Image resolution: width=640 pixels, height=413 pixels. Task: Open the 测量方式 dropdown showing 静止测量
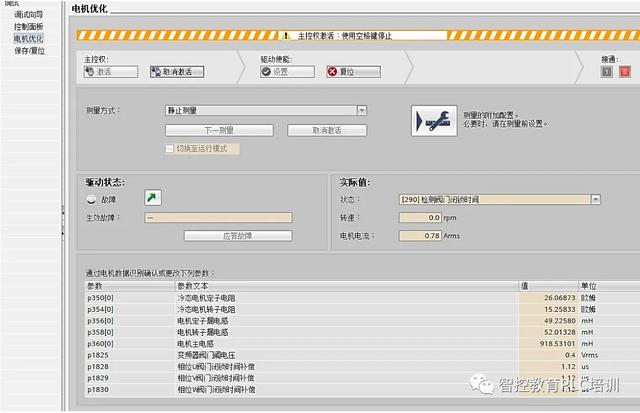coord(266,111)
